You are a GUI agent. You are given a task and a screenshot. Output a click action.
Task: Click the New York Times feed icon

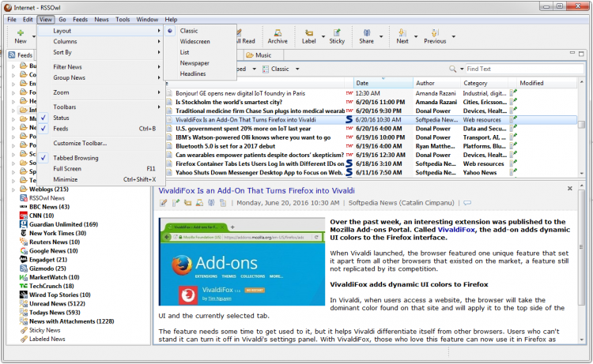(x=24, y=234)
